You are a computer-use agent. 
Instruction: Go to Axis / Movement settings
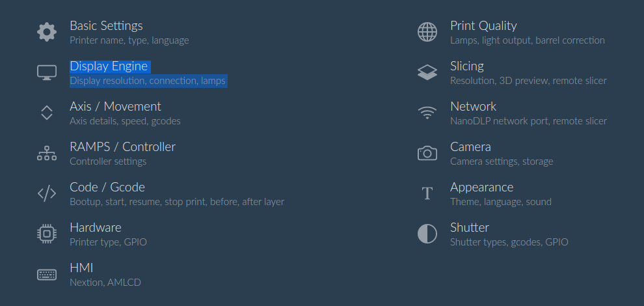(x=115, y=107)
